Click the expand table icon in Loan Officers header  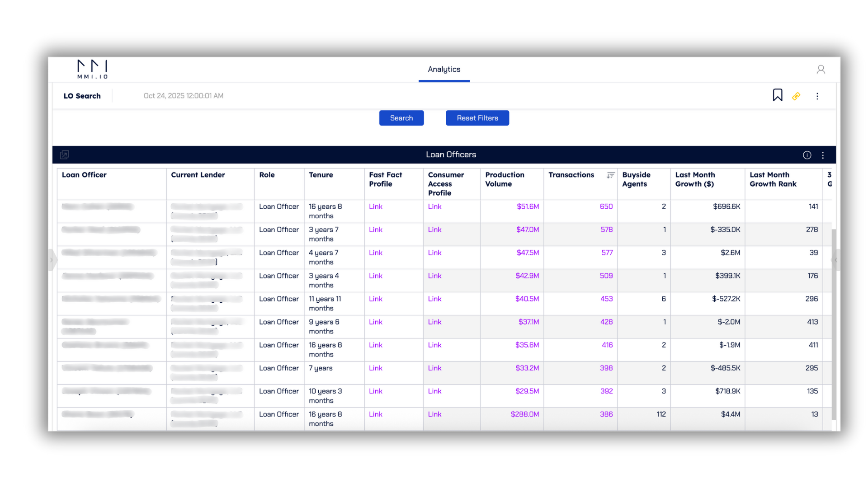pos(65,155)
